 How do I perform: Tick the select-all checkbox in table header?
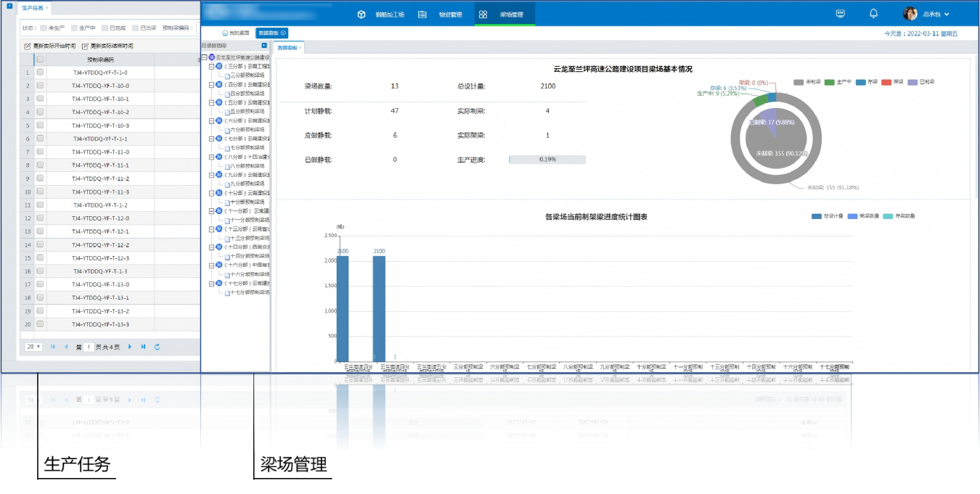coord(41,59)
